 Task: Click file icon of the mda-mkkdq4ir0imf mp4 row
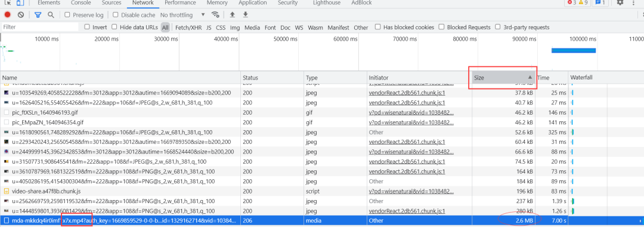coord(6,221)
